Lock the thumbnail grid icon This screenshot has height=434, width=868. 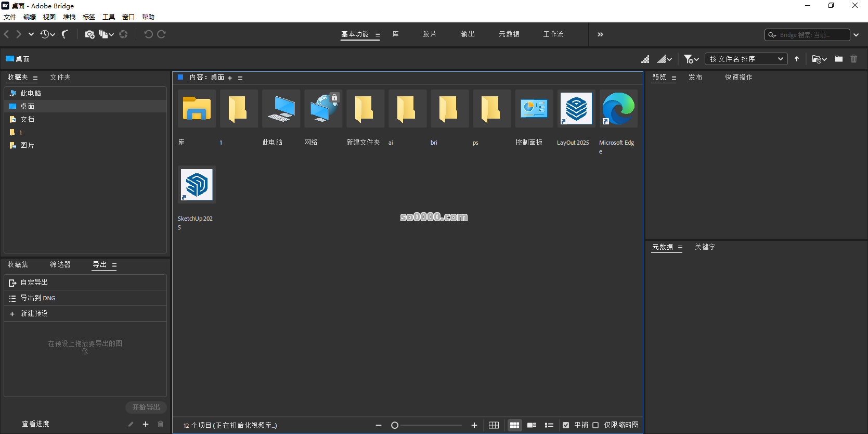click(494, 425)
